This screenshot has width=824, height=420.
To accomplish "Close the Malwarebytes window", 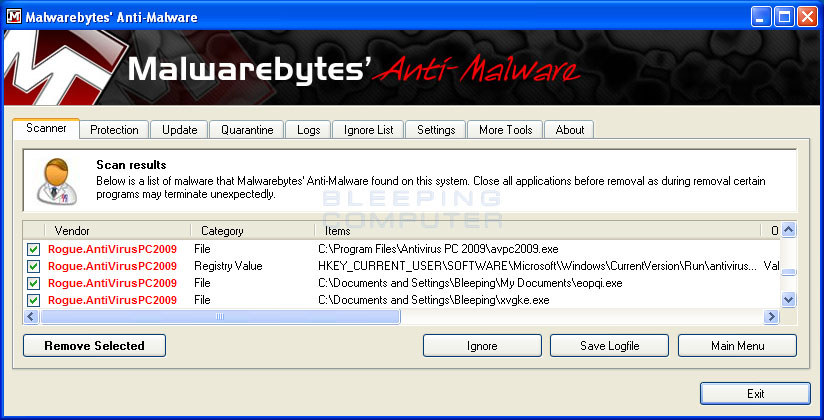I will pos(807,17).
